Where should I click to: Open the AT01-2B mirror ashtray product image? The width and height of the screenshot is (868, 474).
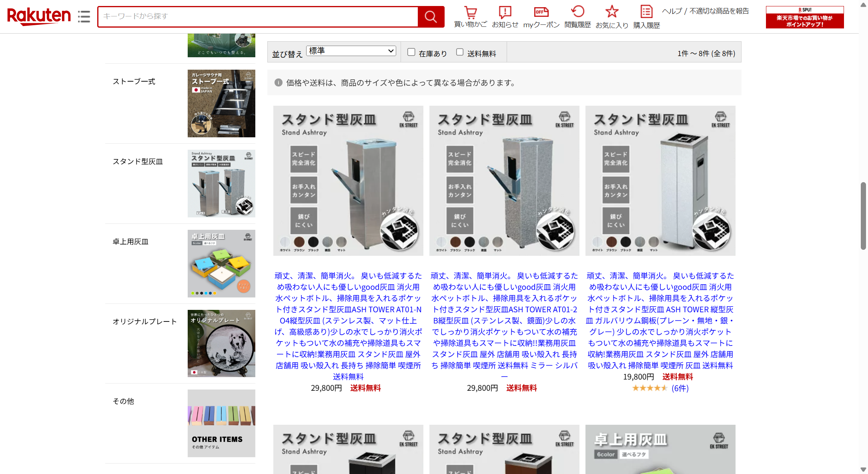pyautogui.click(x=504, y=181)
